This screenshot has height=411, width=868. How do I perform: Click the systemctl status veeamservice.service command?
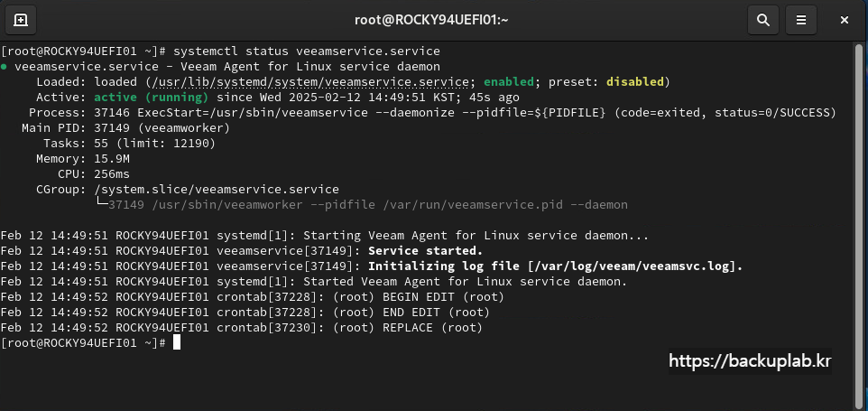(x=307, y=51)
